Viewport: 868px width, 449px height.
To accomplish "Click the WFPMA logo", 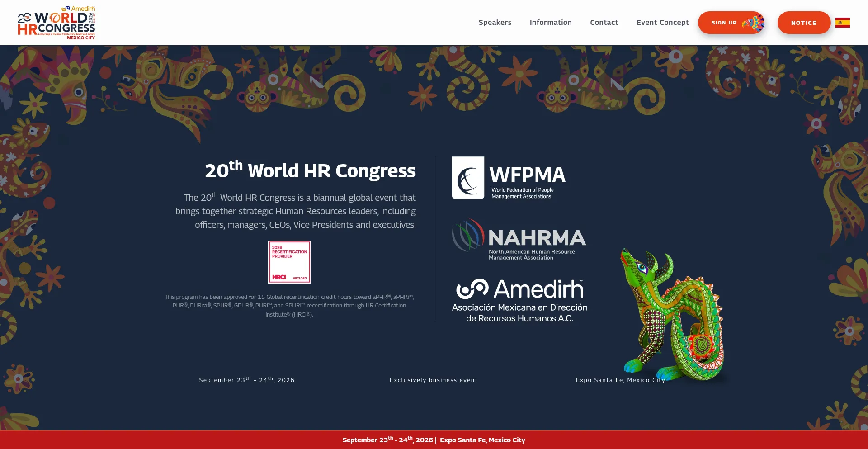I will 509,178.
